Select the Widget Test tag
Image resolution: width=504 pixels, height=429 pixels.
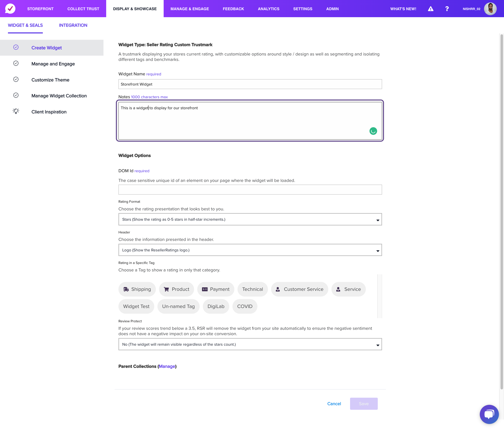point(136,306)
